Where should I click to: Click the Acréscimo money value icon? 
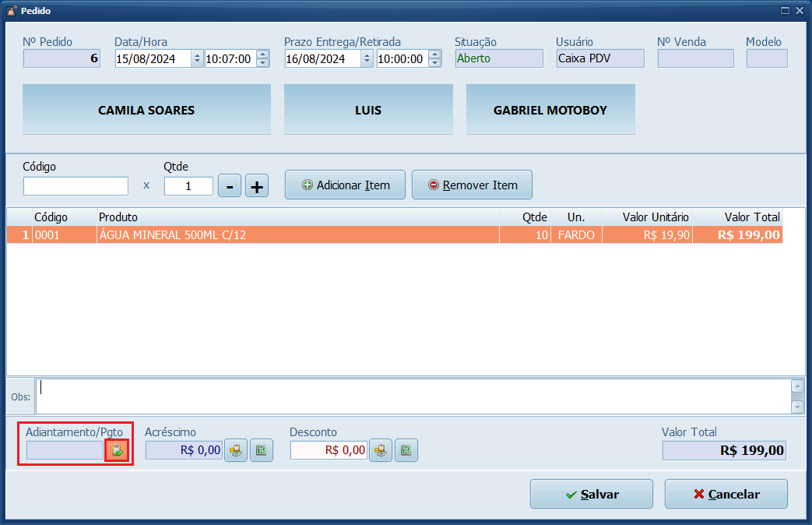236,450
